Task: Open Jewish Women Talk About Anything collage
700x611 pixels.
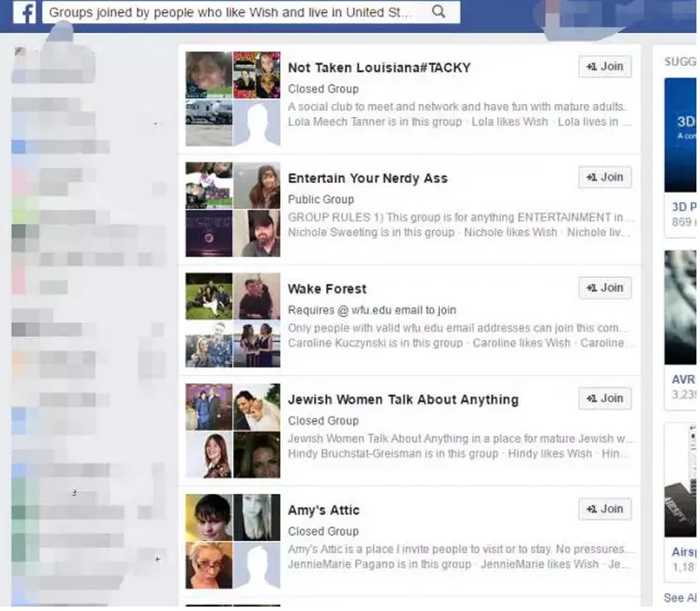Action: (x=233, y=431)
